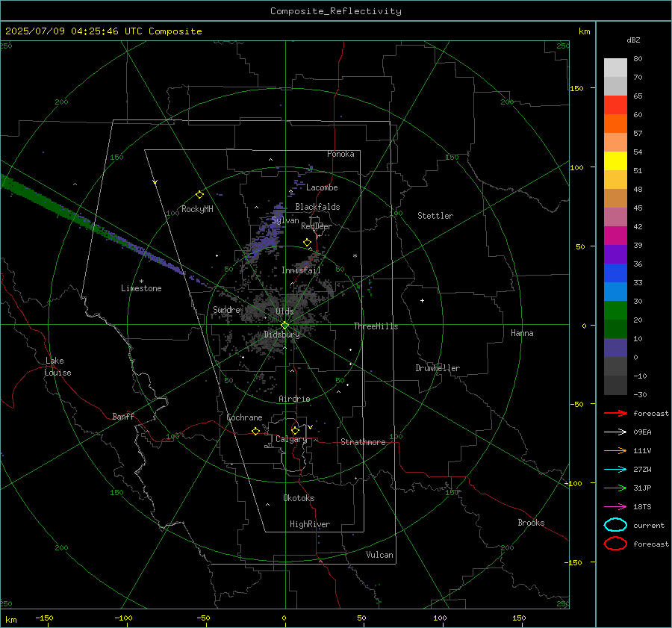Select the green 20 dBZ color swatch
The height and width of the screenshot is (628, 672).
click(x=615, y=310)
